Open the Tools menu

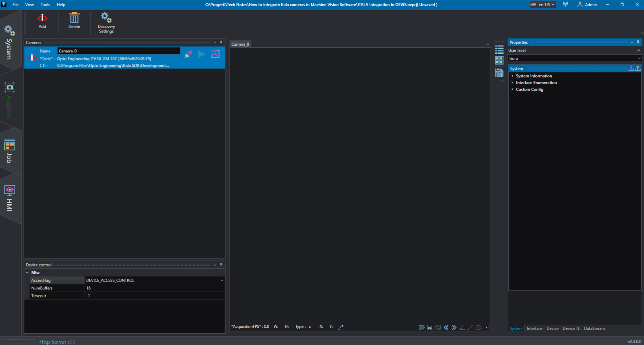pyautogui.click(x=45, y=4)
